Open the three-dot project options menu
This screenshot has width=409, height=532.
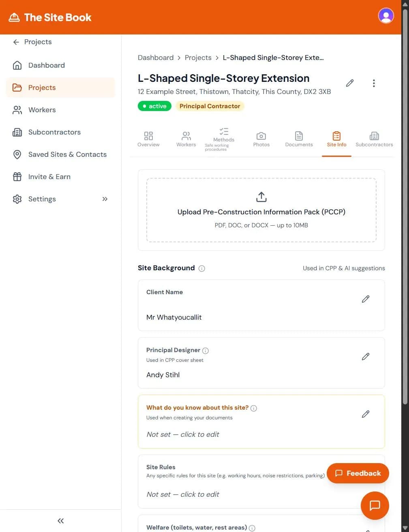(374, 83)
